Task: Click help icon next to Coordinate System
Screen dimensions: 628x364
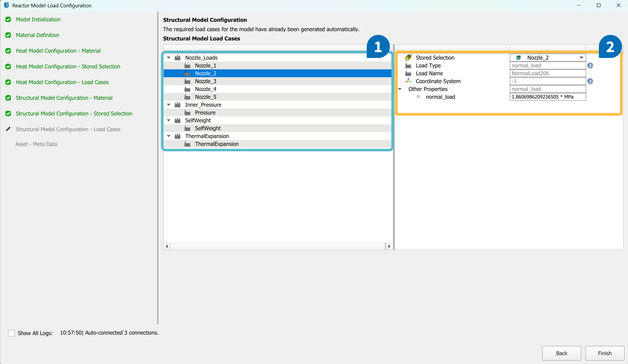Action: pyautogui.click(x=590, y=81)
